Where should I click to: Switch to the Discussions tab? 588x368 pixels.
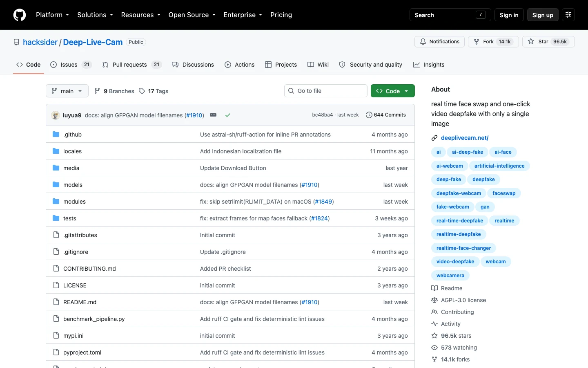[193, 65]
